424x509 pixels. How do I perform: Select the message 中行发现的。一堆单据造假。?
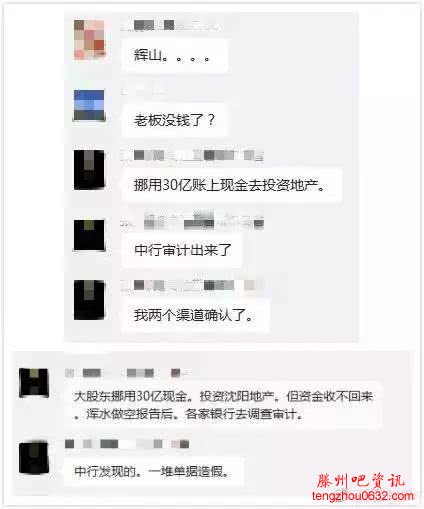[154, 471]
